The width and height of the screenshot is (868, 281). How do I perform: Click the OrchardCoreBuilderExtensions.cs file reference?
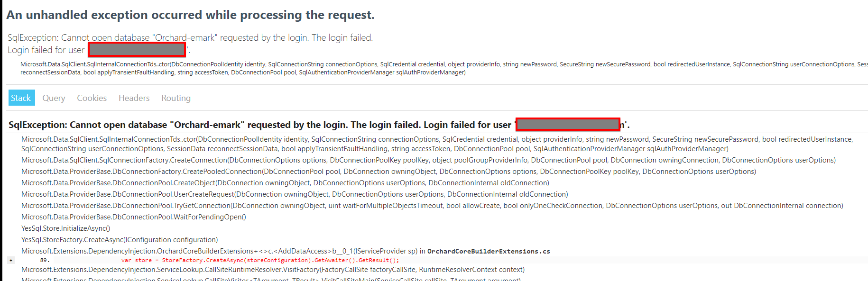489,251
